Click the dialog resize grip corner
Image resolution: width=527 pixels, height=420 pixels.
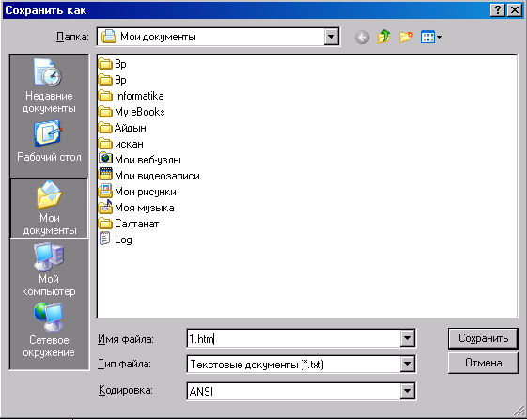pyautogui.click(x=519, y=410)
